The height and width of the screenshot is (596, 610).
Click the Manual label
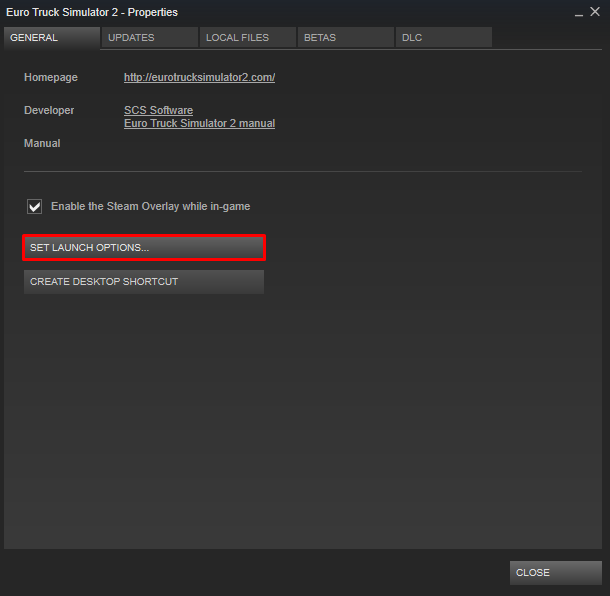[42, 143]
